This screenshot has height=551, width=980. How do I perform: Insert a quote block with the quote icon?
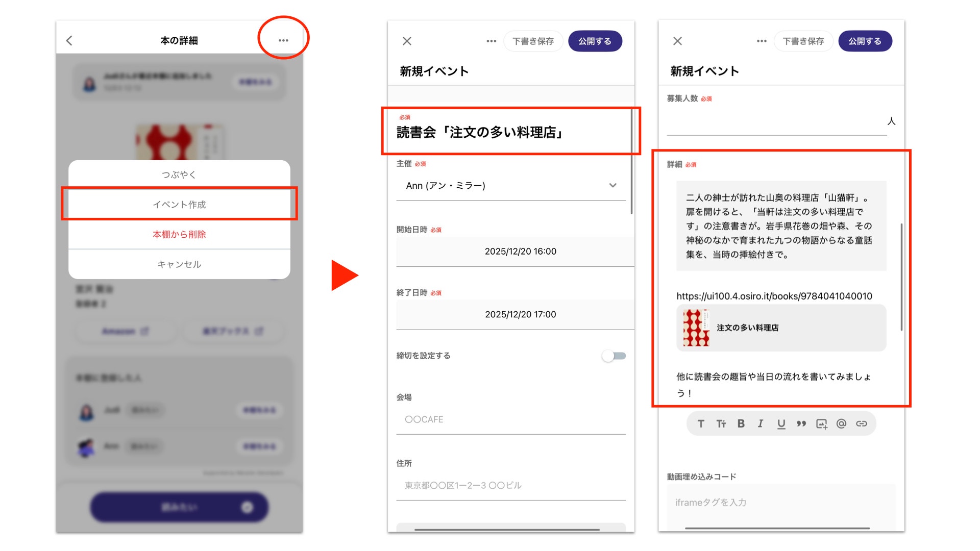pyautogui.click(x=801, y=423)
